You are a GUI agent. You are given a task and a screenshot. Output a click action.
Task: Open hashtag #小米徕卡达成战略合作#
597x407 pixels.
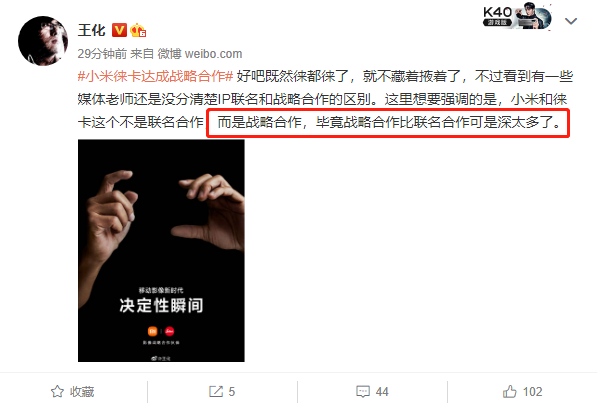tap(155, 76)
